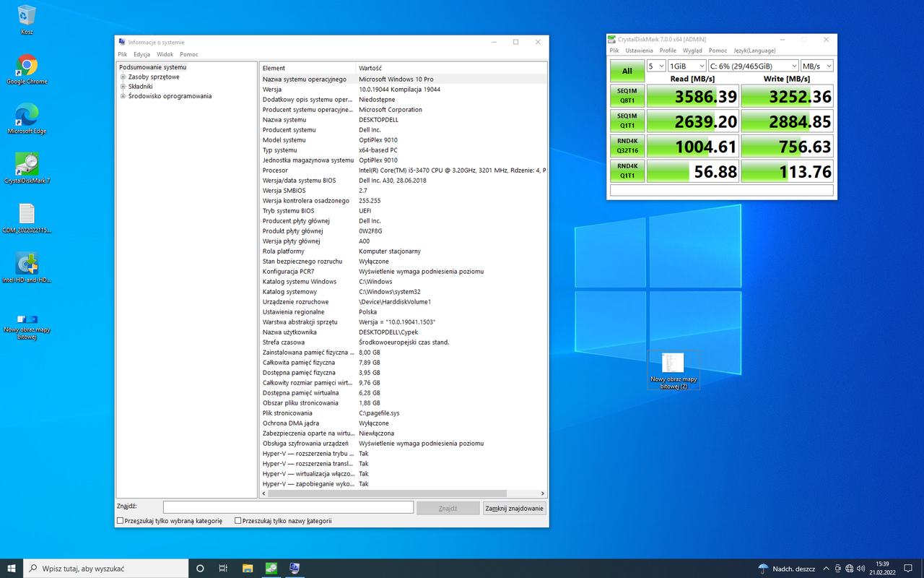Open the Kosz recycle bin icon
Viewport: 924px width, 578px height.
pyautogui.click(x=27, y=20)
